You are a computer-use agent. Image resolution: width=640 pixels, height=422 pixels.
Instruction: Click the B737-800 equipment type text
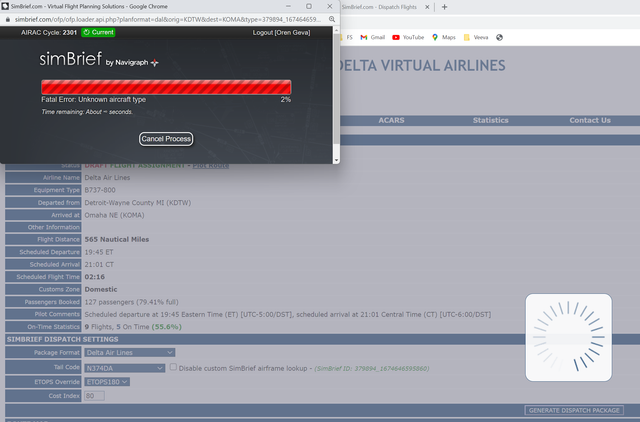[100, 190]
